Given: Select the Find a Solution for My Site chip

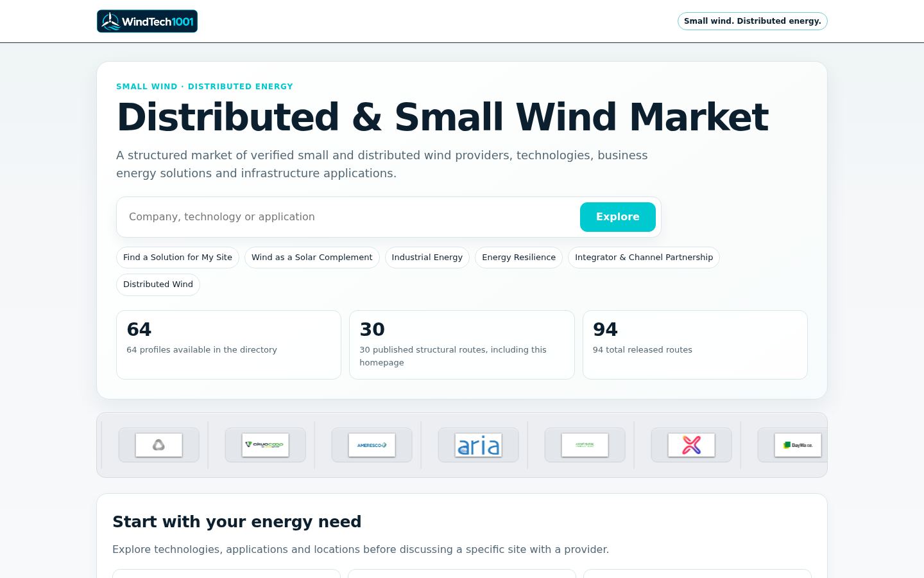Looking at the screenshot, I should [x=178, y=258].
